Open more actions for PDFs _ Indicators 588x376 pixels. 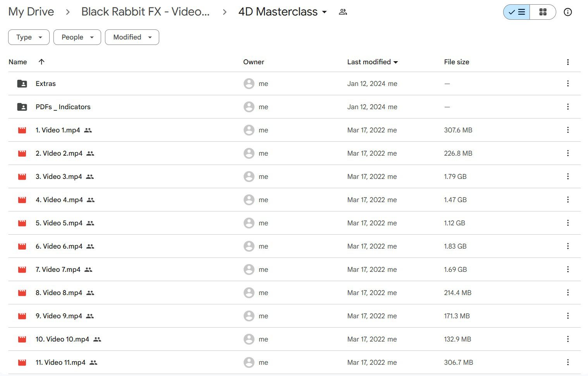pyautogui.click(x=568, y=107)
